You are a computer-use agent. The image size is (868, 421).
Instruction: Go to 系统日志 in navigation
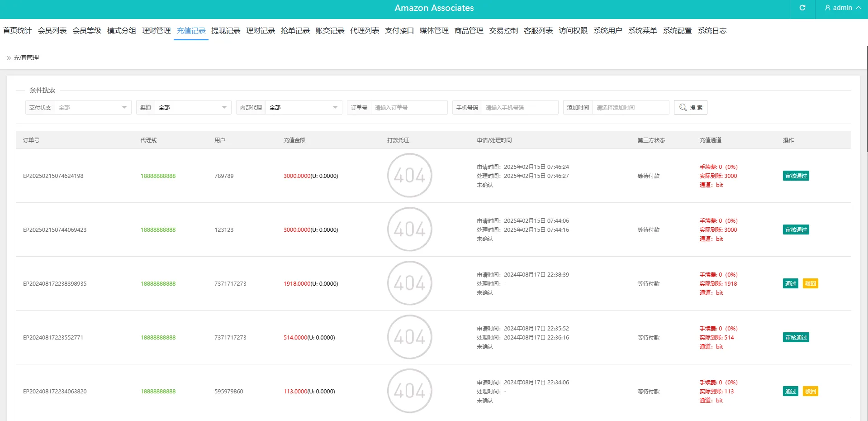point(711,31)
